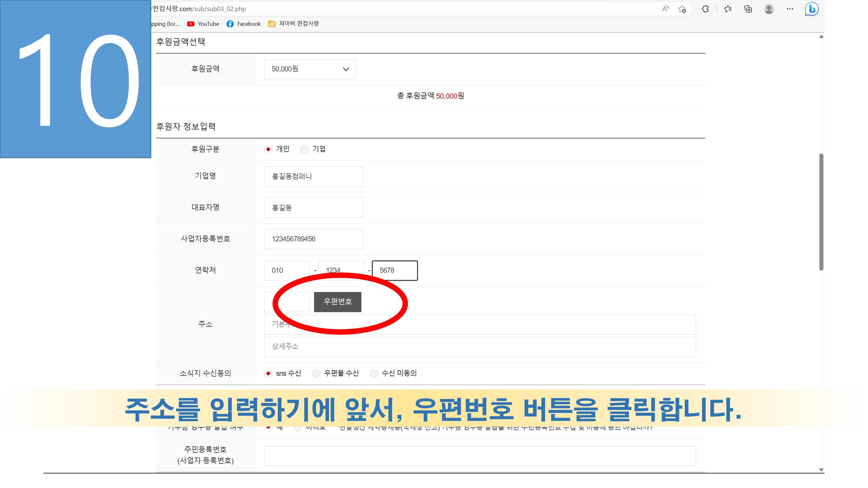Select the 우편물 수신 radio option
Viewport: 868px width, 488px height.
316,373
